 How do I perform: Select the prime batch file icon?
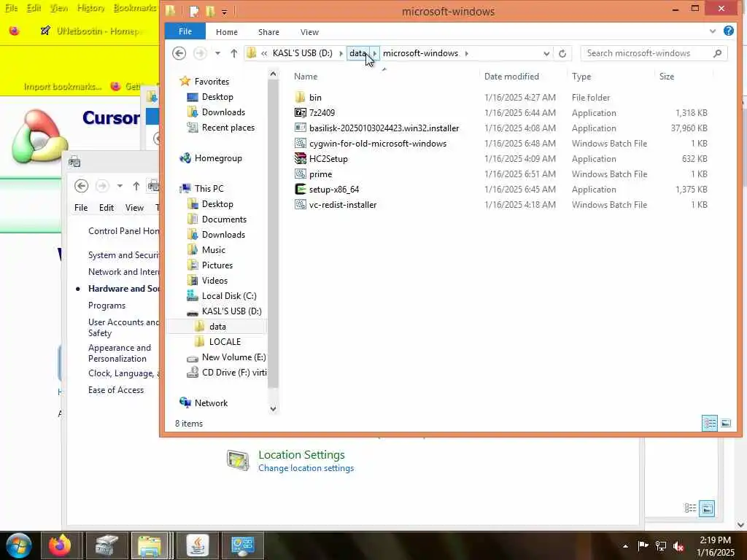click(x=300, y=174)
